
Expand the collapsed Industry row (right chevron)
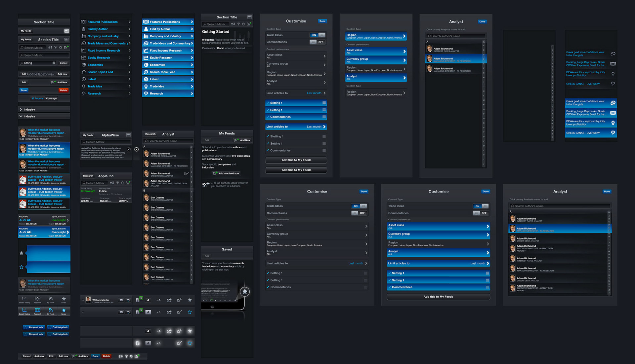click(21, 109)
